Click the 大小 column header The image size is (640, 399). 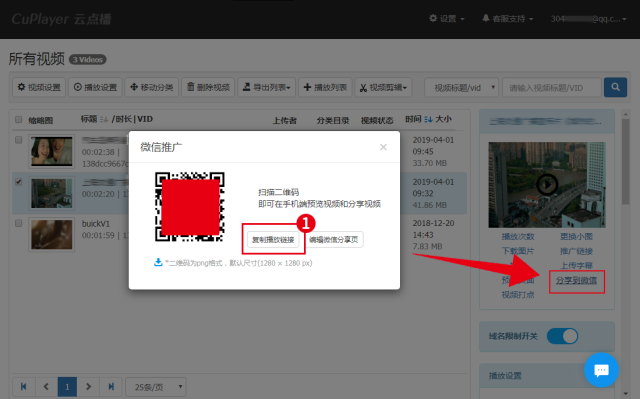pos(444,119)
